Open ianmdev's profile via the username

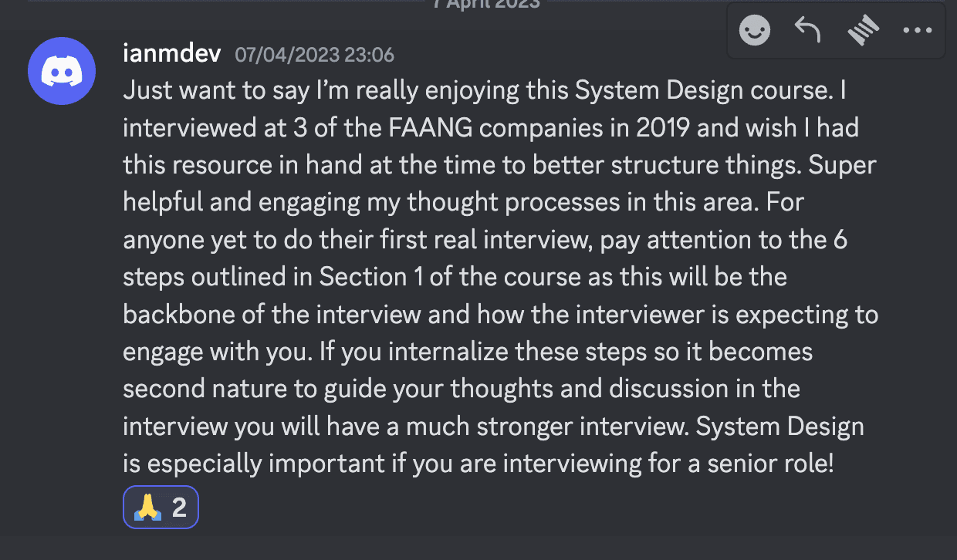[171, 52]
